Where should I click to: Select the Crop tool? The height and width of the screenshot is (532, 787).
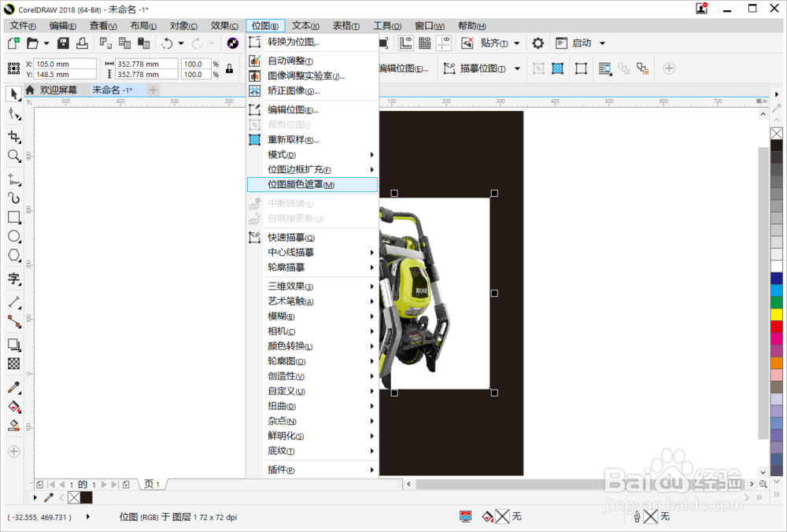tap(14, 136)
